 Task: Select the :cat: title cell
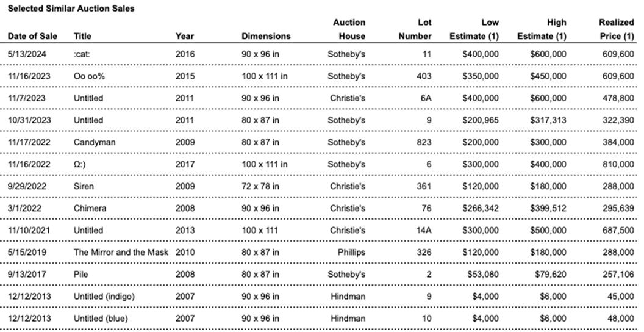tap(82, 54)
